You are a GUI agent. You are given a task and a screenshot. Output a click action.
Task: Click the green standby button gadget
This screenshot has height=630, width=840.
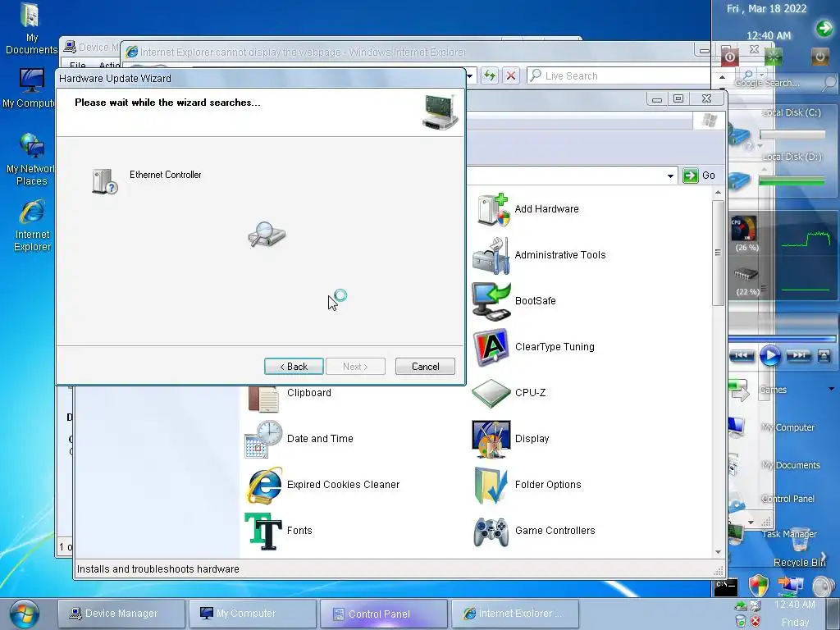(x=773, y=57)
